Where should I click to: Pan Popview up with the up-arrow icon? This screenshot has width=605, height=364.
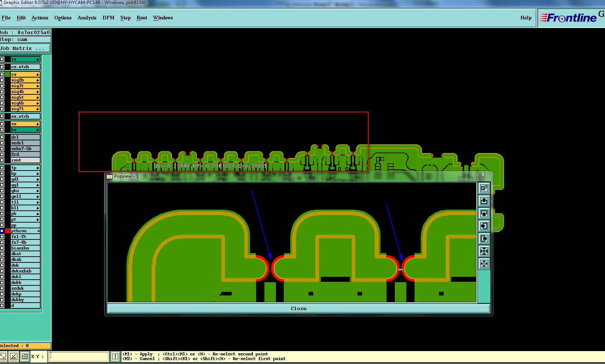pos(484,201)
